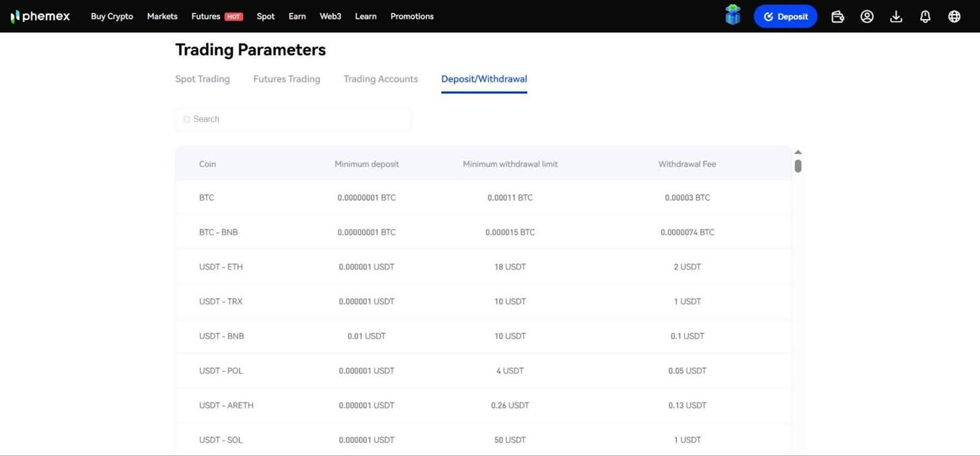The image size is (980, 456).
Task: Click the 0.13 USDT withdrawal fee
Action: [x=687, y=405]
